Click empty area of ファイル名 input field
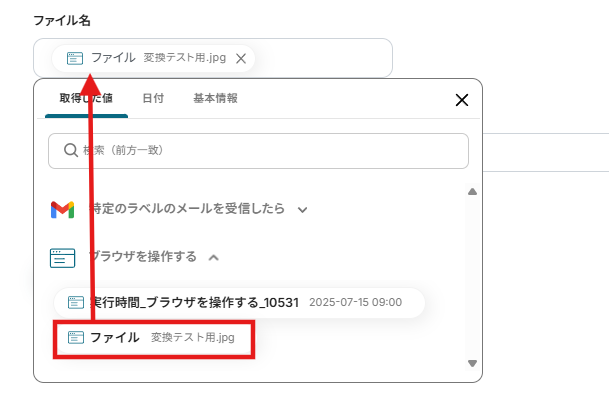The height and width of the screenshot is (397, 609). pos(322,58)
